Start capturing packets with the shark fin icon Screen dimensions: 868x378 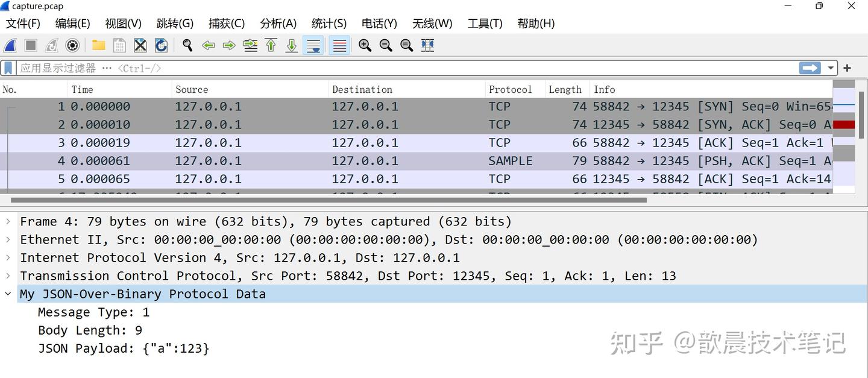[x=10, y=45]
